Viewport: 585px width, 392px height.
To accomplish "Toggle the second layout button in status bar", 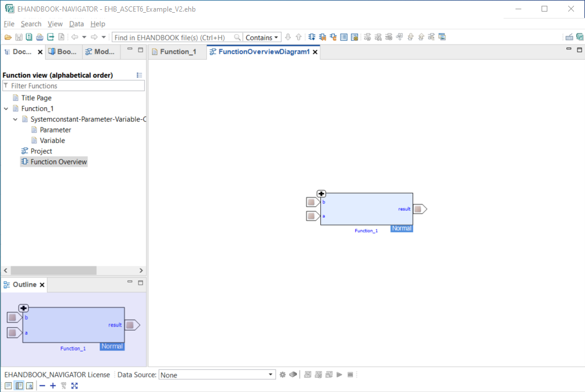I will click(x=19, y=386).
